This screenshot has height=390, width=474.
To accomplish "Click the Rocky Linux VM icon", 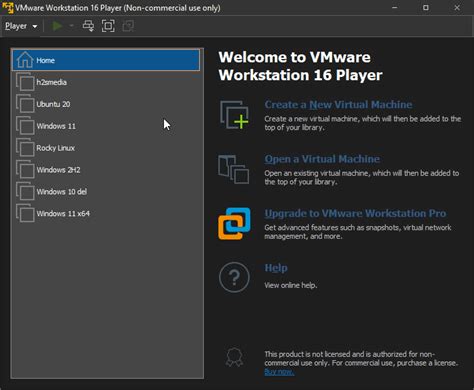I will click(x=25, y=148).
